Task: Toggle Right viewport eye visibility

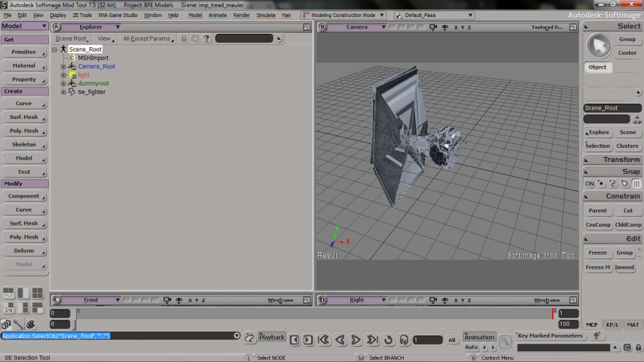Action: pos(445,300)
